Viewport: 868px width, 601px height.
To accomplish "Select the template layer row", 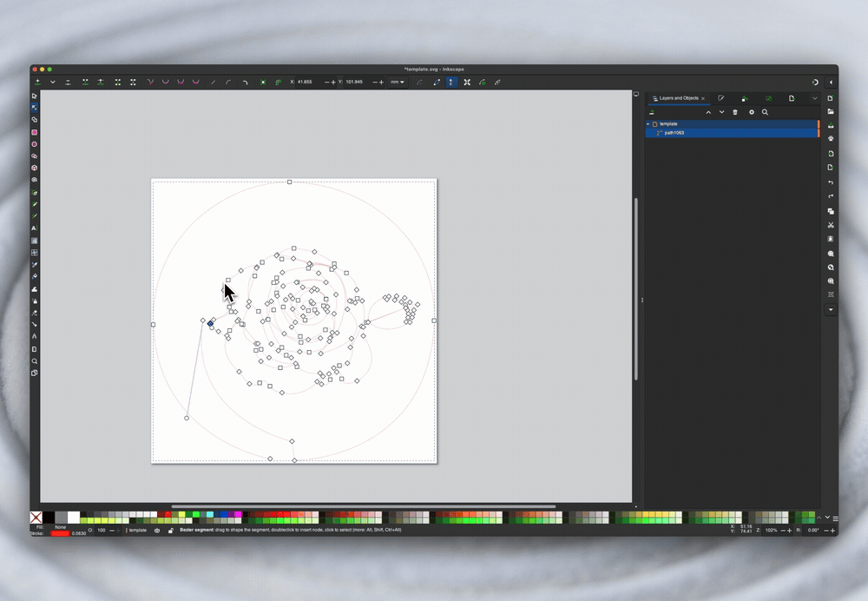I will point(732,124).
